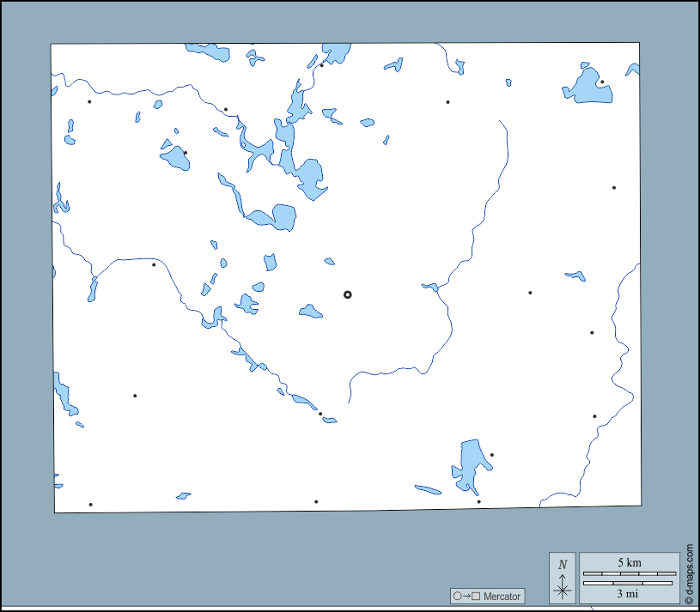The width and height of the screenshot is (700, 612).
Task: Select the city dot inside the northeast corner lake
Action: tap(602, 82)
